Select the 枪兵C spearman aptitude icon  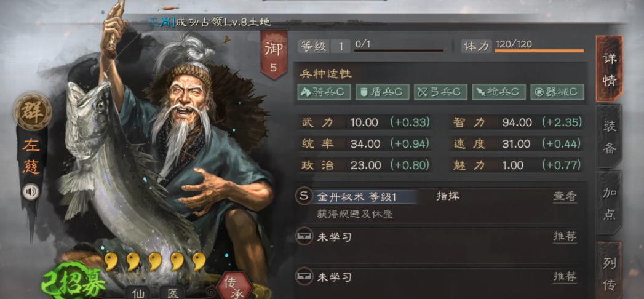pyautogui.click(x=499, y=92)
